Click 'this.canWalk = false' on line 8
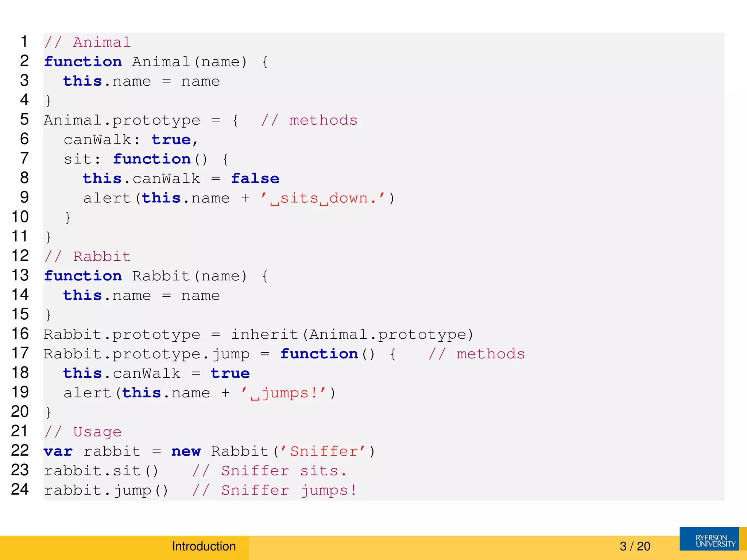The height and width of the screenshot is (560, 747). pyautogui.click(x=181, y=179)
